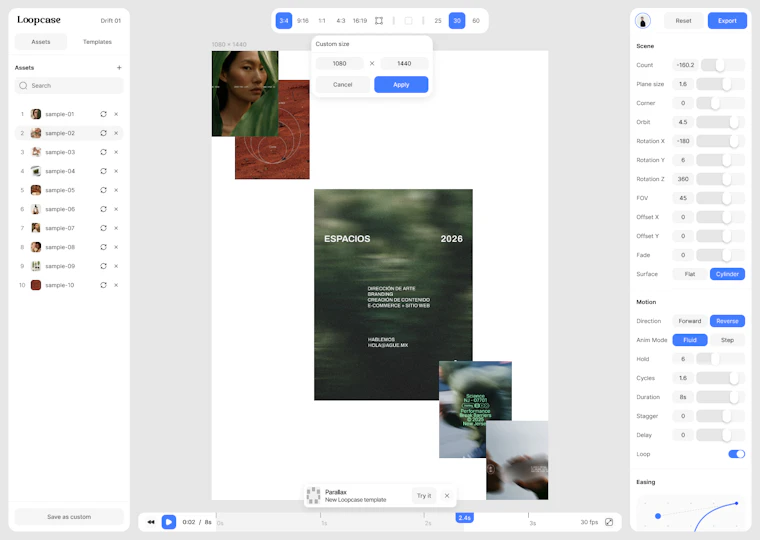Click the Rotation Z value 360
This screenshot has height=540, width=760.
(x=683, y=179)
